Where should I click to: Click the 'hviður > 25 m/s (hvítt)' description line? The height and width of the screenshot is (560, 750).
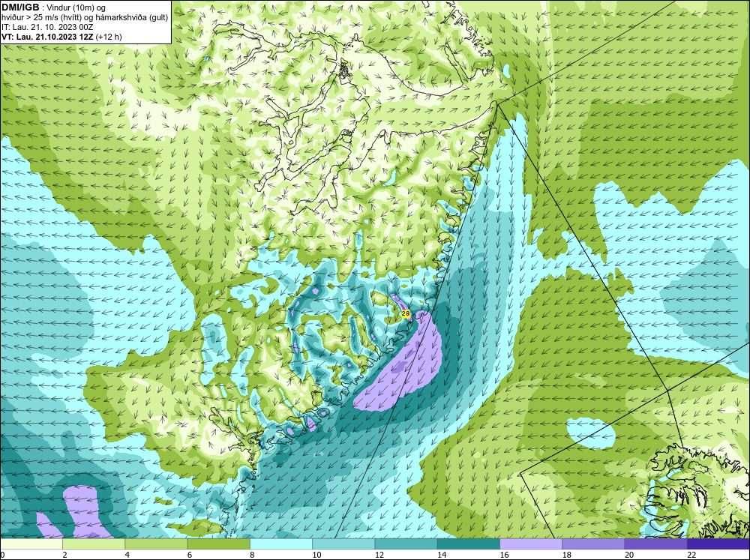[x=85, y=17]
